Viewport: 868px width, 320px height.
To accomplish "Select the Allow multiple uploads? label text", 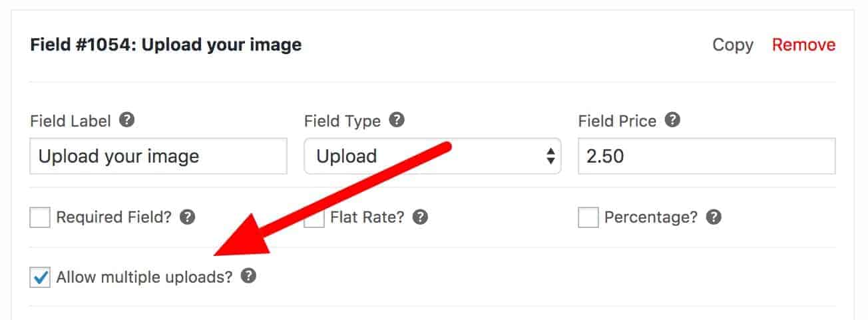I will [144, 277].
